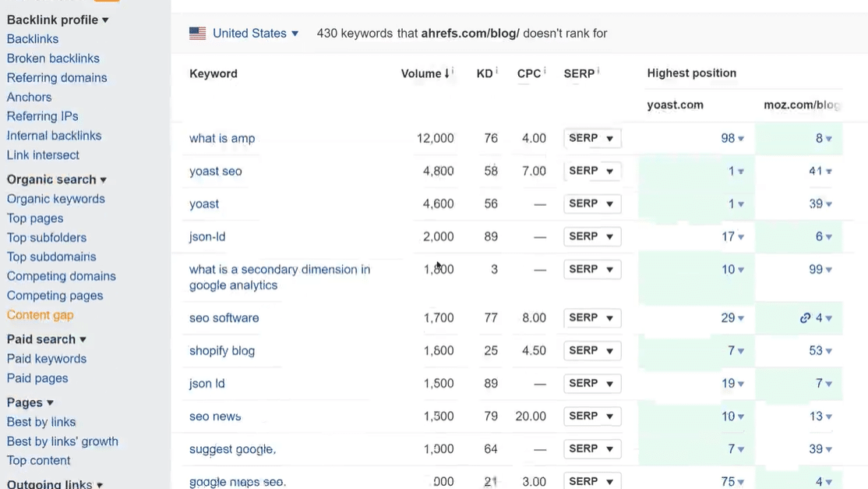868x489 pixels.
Task: Open Competing domains in the sidebar
Action: click(x=61, y=276)
